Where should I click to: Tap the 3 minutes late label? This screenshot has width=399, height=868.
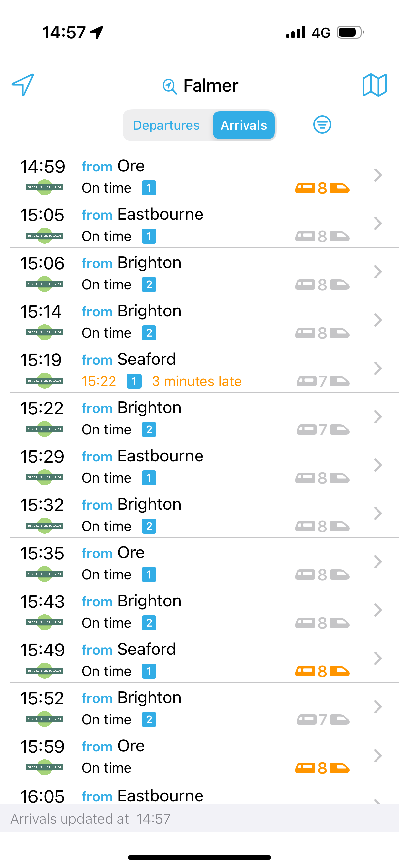pyautogui.click(x=197, y=381)
